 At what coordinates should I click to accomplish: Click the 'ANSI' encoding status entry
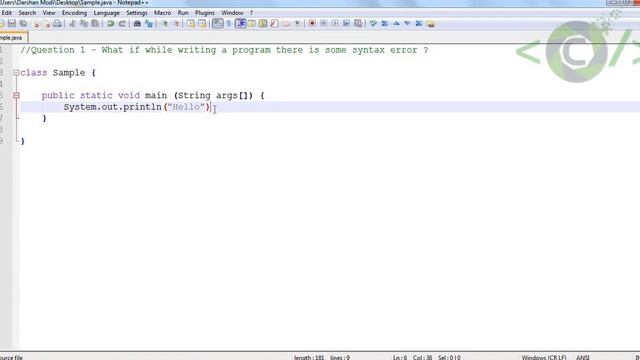(x=582, y=357)
